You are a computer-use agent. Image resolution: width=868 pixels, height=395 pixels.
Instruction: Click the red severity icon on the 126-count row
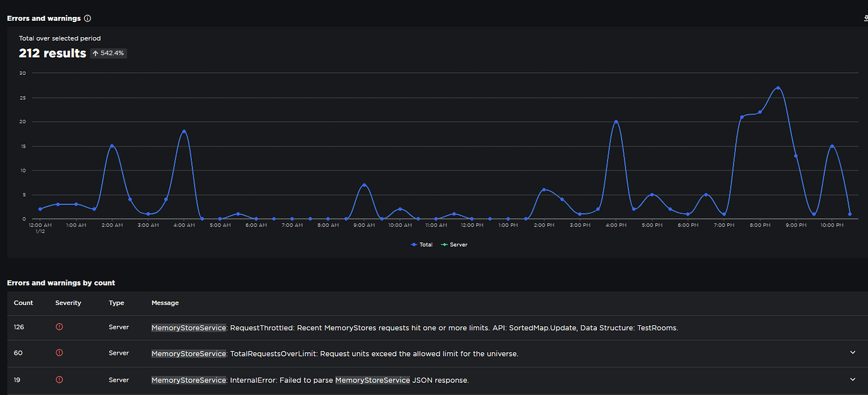pyautogui.click(x=59, y=326)
